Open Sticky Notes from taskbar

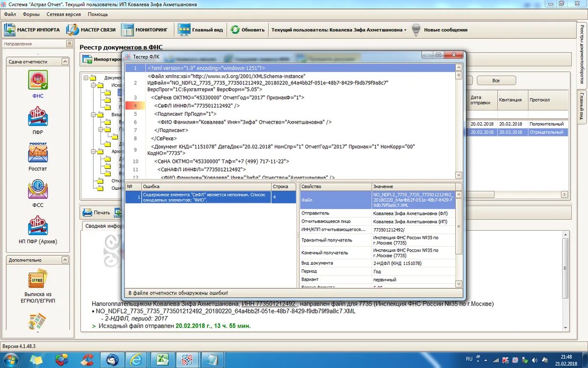(x=36, y=360)
